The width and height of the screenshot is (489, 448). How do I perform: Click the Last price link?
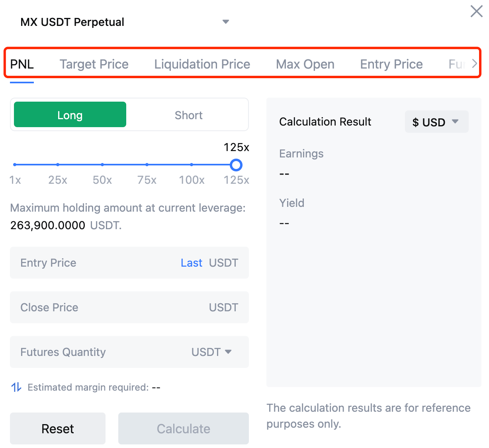[x=191, y=263]
